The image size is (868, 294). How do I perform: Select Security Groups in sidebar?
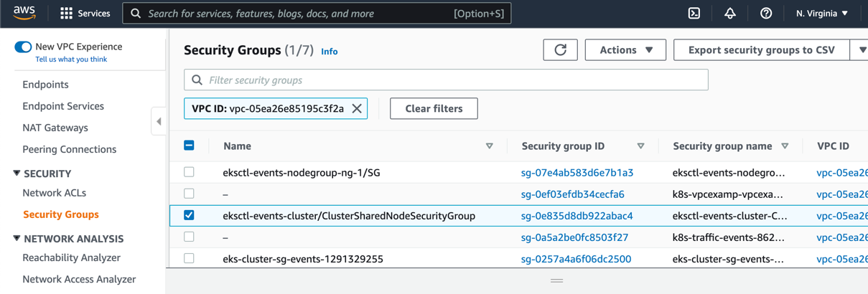point(61,214)
